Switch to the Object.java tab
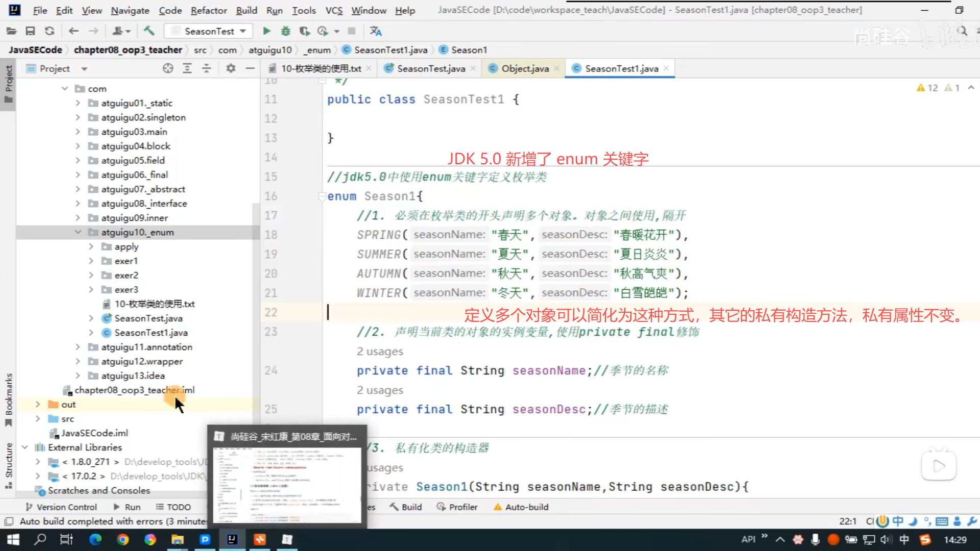 (524, 68)
